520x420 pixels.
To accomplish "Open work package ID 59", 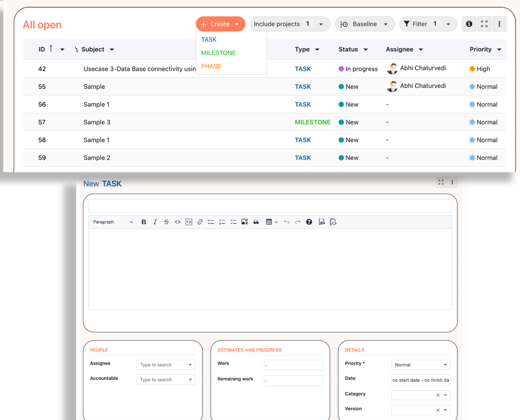I will coord(42,158).
